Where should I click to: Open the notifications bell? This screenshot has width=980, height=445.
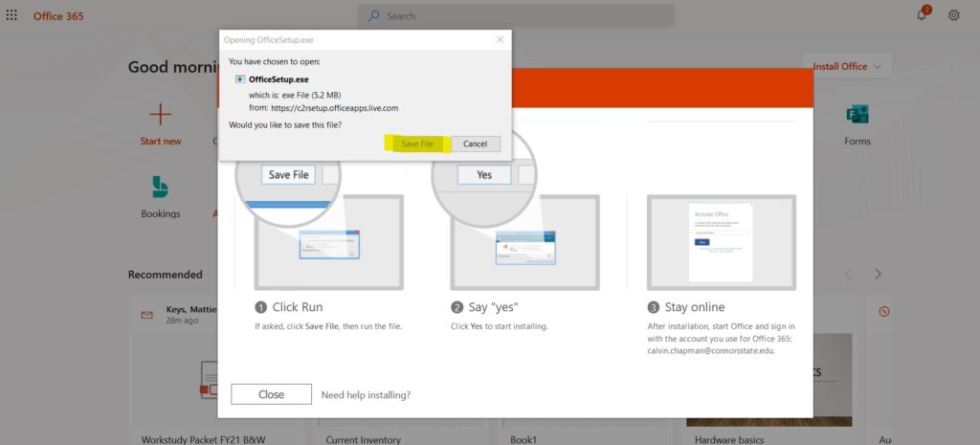(x=922, y=15)
